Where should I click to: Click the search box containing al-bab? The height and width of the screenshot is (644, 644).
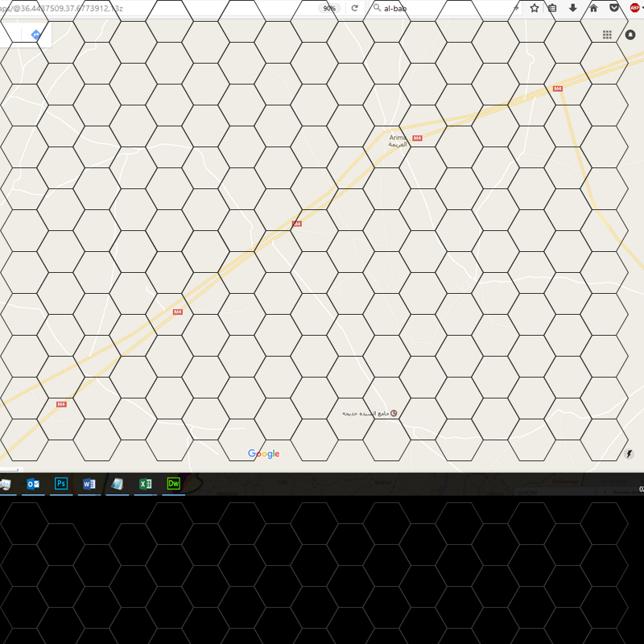[x=446, y=8]
